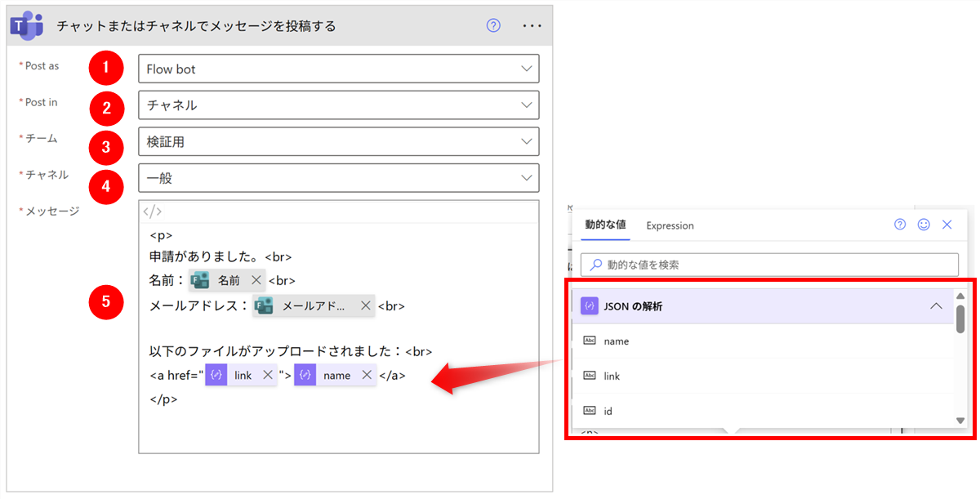
Task: Open the チーム dropdown showing 検証用
Action: point(339,141)
